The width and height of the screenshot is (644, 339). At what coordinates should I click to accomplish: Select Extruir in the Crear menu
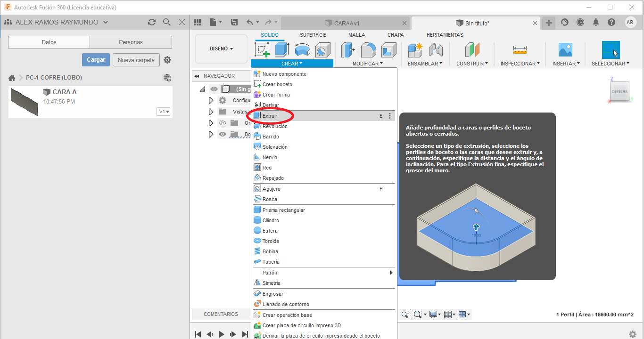tap(323, 116)
